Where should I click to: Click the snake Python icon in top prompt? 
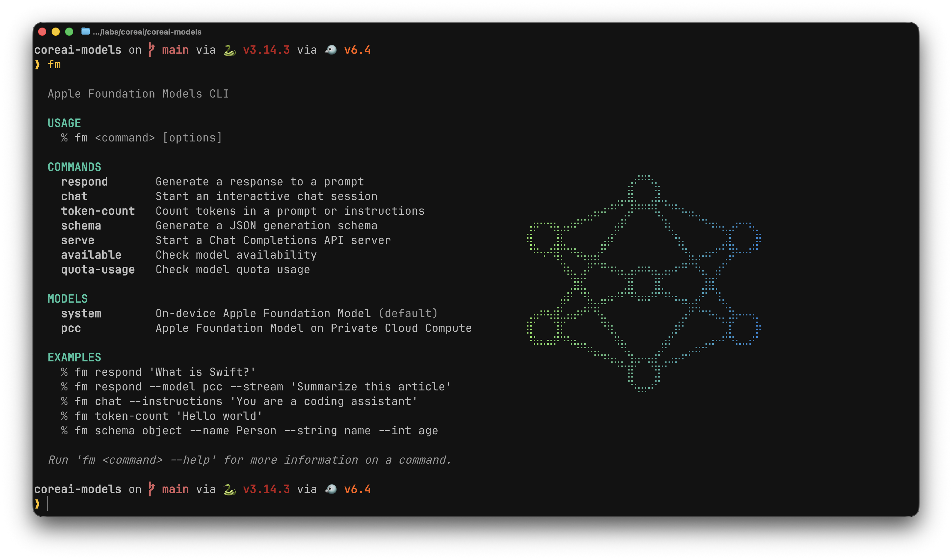(x=230, y=50)
